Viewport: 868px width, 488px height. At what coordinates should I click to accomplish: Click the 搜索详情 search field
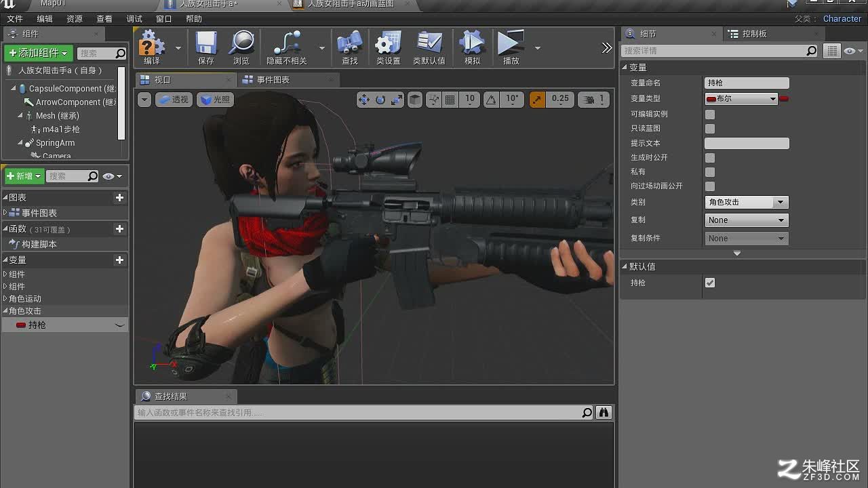point(720,51)
